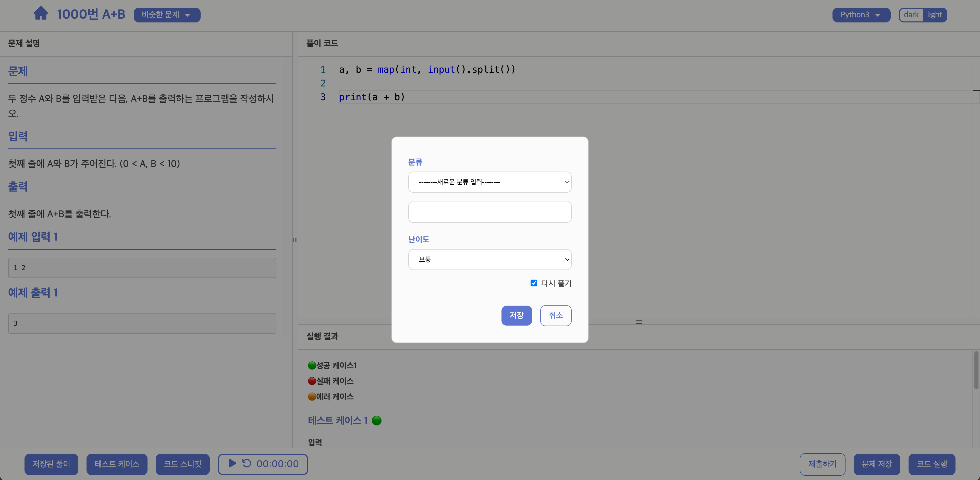The height and width of the screenshot is (480, 980).
Task: Switch to dark theme
Action: [x=911, y=15]
